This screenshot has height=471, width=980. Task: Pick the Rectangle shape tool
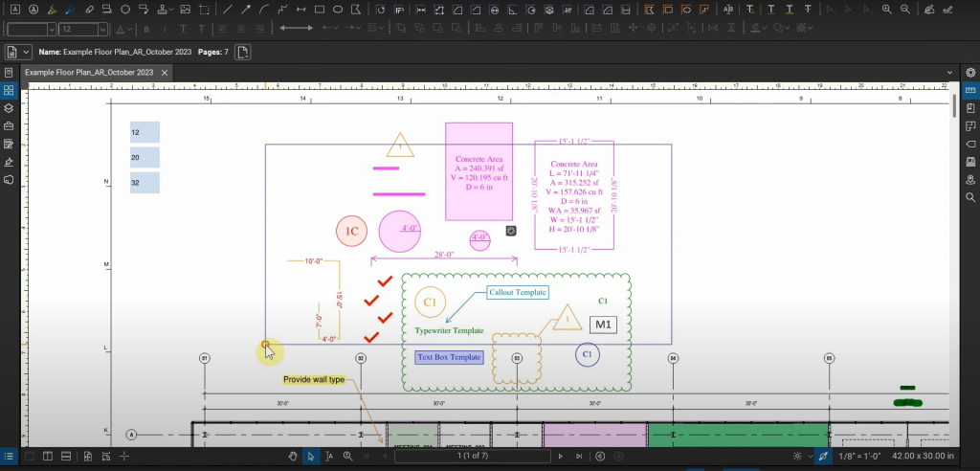[320, 10]
